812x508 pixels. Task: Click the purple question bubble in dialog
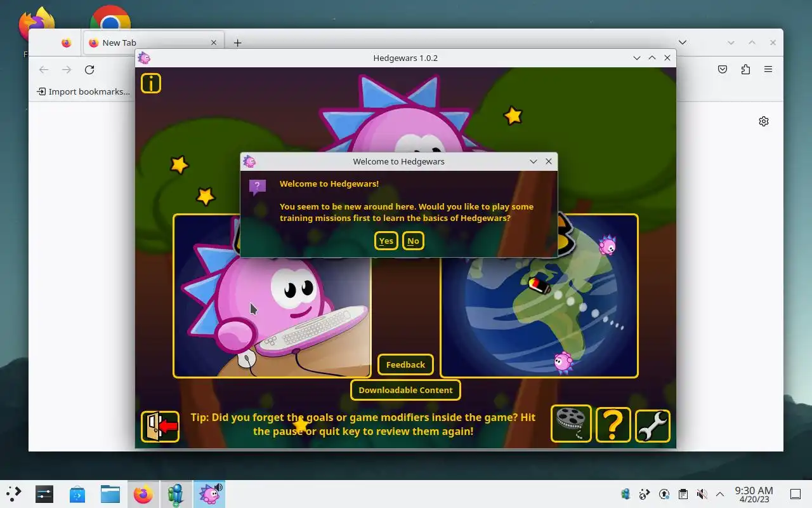coord(257,187)
